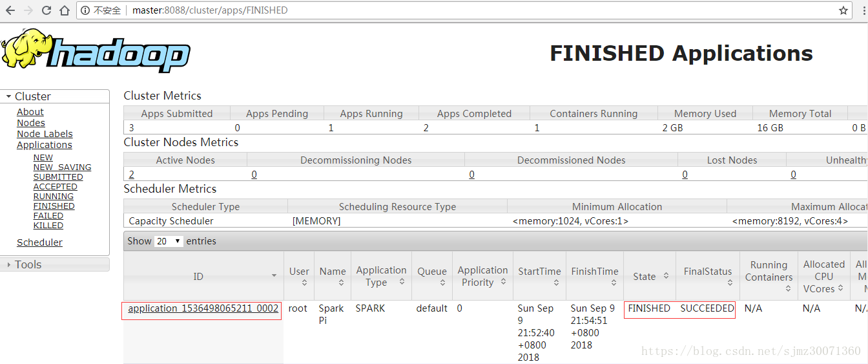This screenshot has height=364, width=868.
Task: Collapse the Cluster sidebar section
Action: pos(54,96)
